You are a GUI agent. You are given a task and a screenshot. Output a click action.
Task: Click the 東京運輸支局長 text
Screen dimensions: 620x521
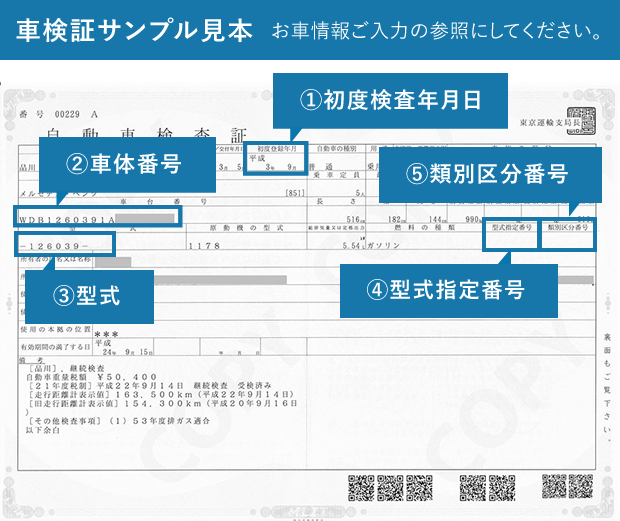[550, 123]
